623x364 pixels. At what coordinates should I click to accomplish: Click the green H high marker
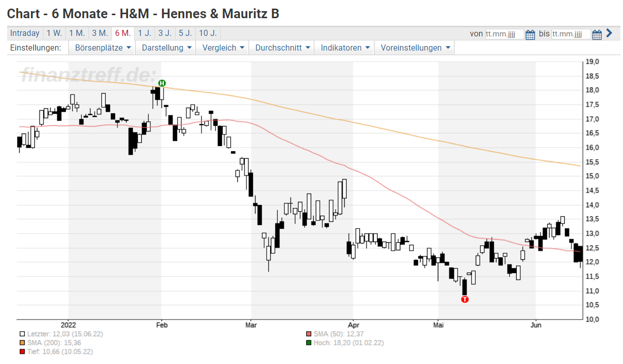(162, 83)
